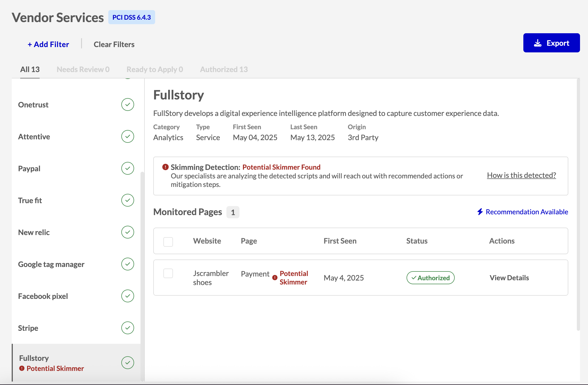The height and width of the screenshot is (385, 588).
Task: Switch to the Authorized 13 tab
Action: tap(224, 69)
